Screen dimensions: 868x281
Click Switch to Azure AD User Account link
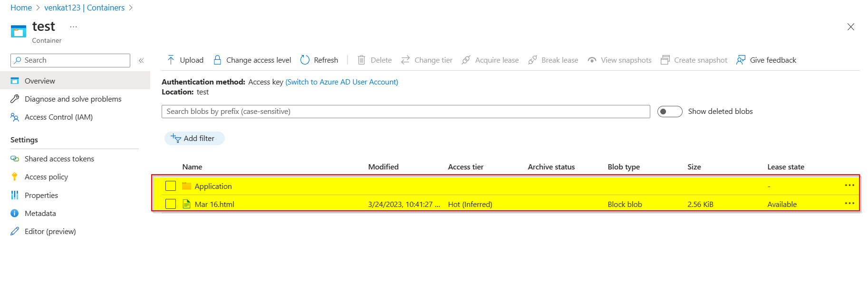coord(342,82)
